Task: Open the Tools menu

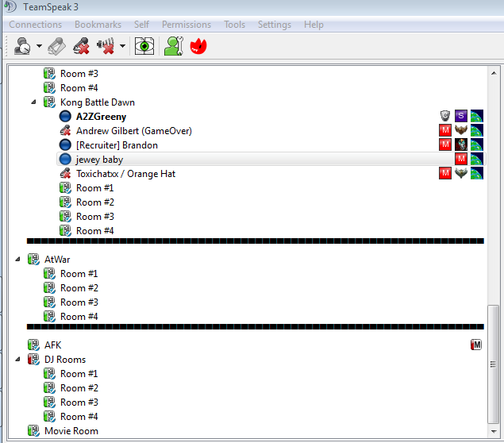Action: click(x=235, y=25)
